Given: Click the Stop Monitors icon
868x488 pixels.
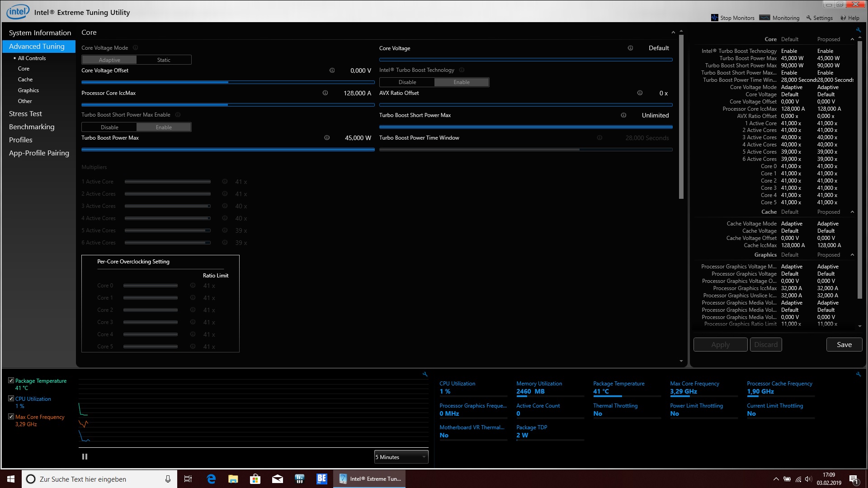Looking at the screenshot, I should click(x=714, y=18).
